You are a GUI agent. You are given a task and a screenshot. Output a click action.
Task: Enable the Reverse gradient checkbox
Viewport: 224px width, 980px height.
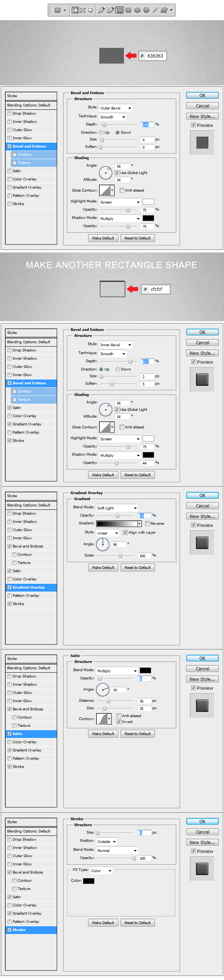tap(147, 524)
